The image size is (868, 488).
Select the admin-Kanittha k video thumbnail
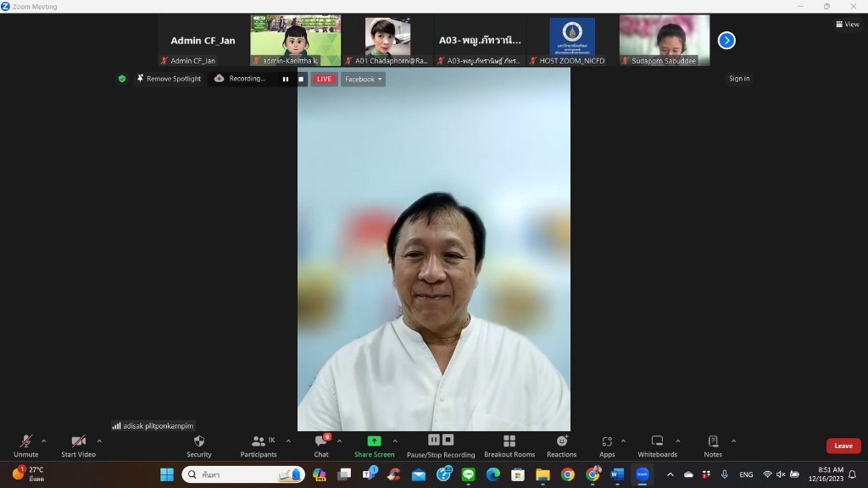click(x=295, y=41)
